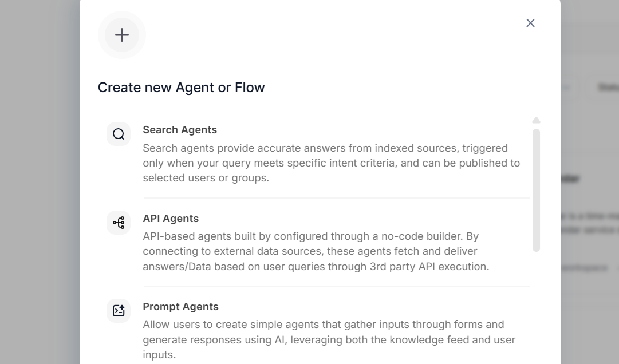Close the Create new Agent dialog
The image size is (619, 364).
[531, 23]
